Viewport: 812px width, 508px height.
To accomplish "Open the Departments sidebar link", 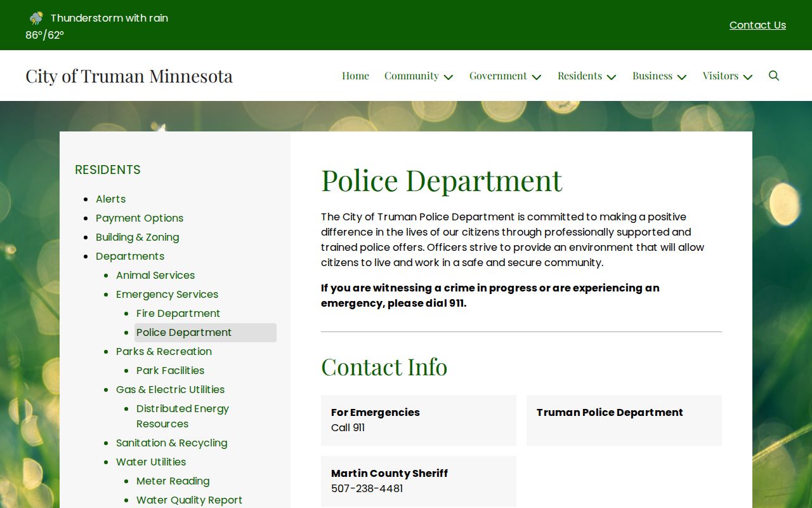I will pyautogui.click(x=130, y=256).
